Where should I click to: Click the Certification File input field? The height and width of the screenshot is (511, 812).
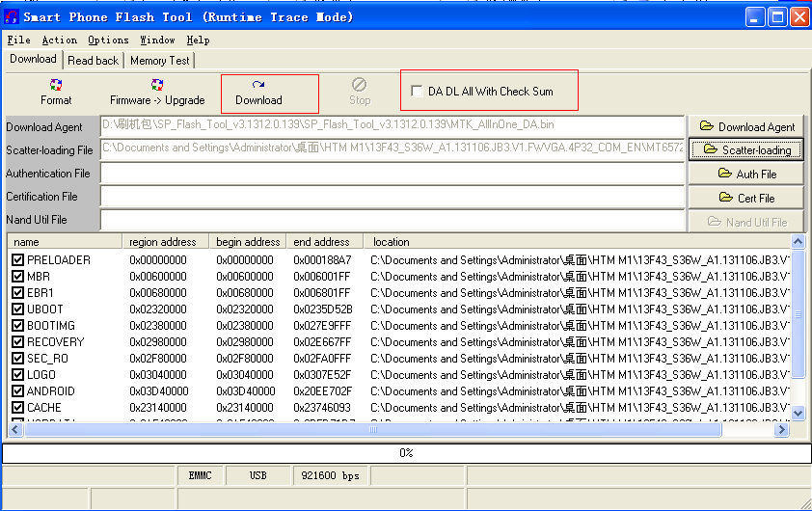click(392, 197)
